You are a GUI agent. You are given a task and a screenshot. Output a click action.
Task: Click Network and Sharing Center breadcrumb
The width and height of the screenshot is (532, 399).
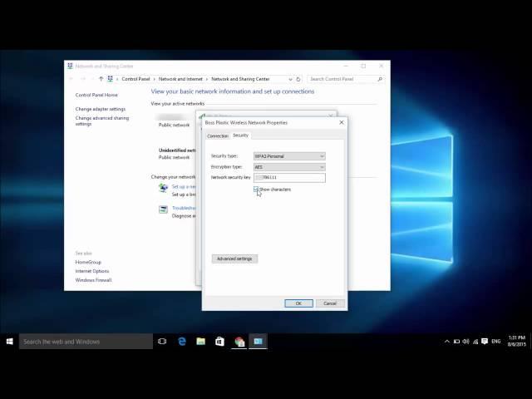pyautogui.click(x=240, y=79)
